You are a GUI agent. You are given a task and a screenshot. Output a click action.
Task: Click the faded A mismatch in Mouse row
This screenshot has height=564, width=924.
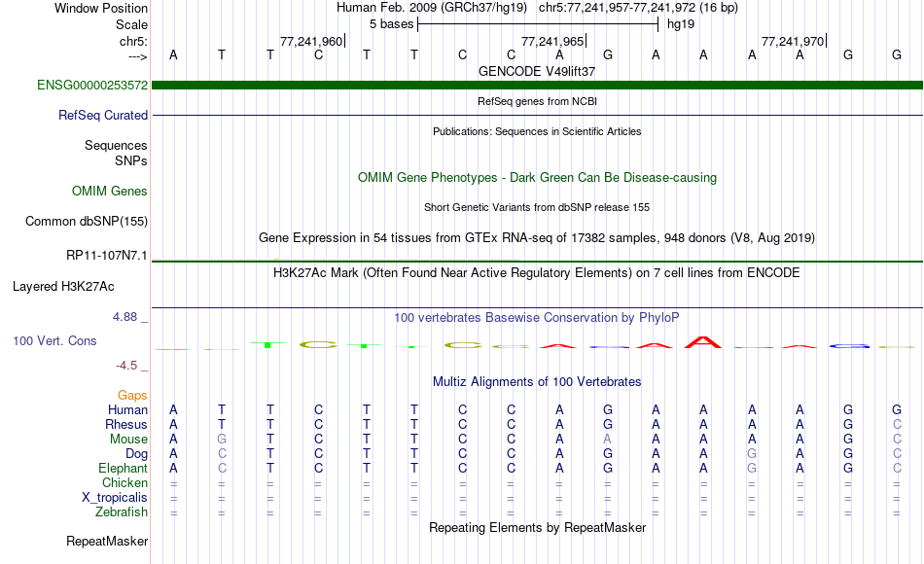[608, 440]
